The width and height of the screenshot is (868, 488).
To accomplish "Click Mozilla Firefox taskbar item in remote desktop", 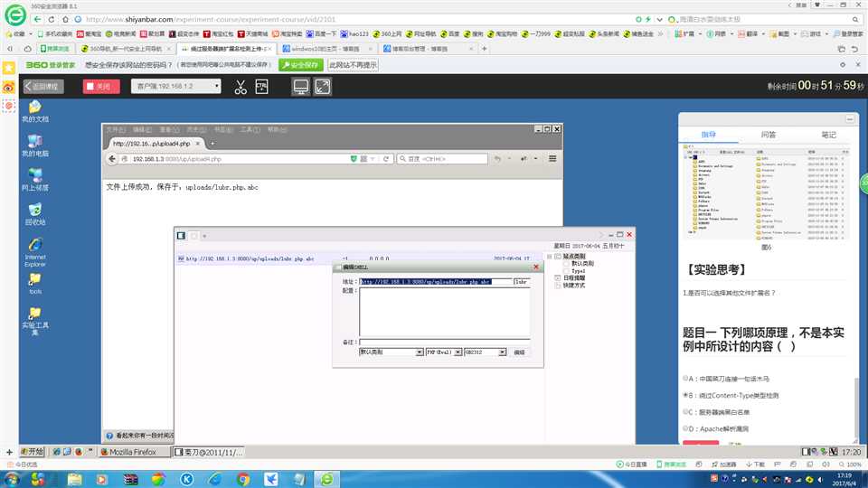I will (133, 452).
